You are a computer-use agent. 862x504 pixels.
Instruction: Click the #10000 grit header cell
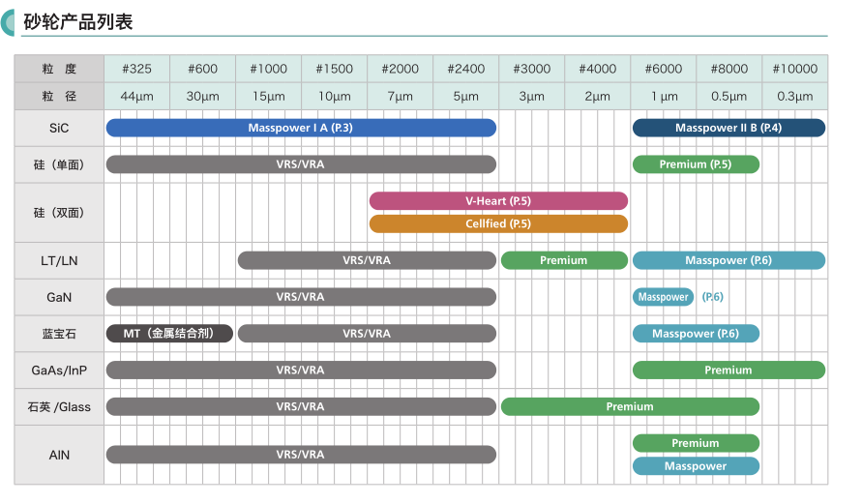(794, 69)
